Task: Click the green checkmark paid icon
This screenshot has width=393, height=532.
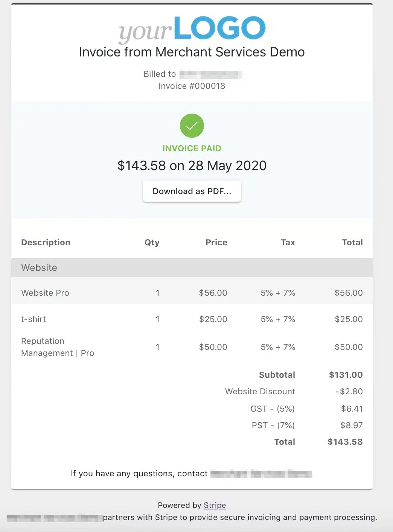Action: (x=192, y=126)
